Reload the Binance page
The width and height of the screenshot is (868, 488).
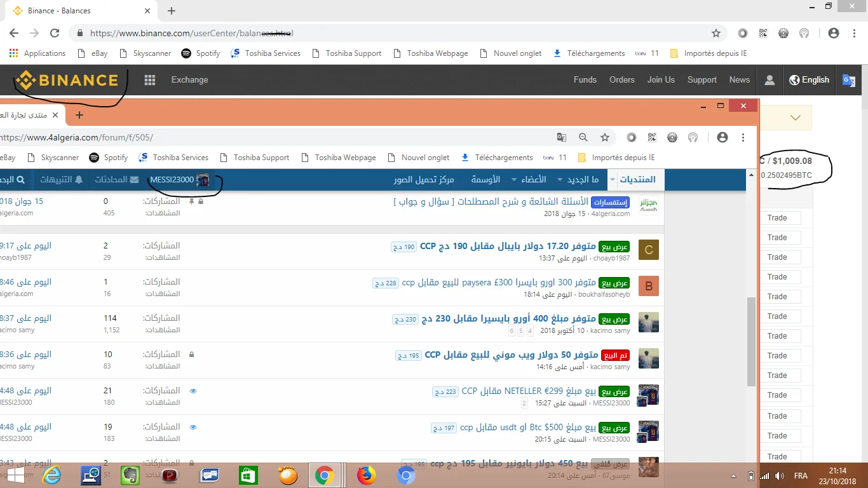pyautogui.click(x=55, y=33)
